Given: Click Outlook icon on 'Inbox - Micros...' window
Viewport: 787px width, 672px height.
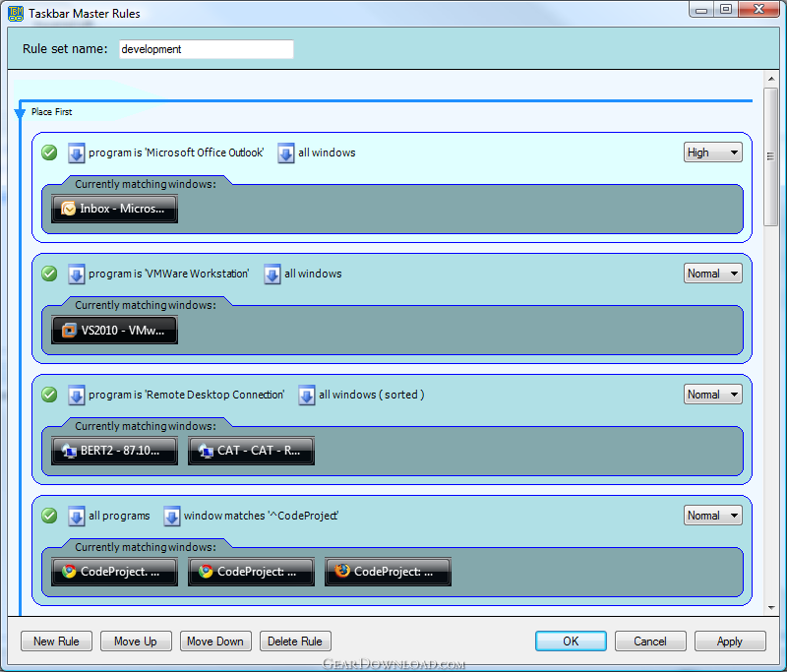Looking at the screenshot, I should [68, 209].
